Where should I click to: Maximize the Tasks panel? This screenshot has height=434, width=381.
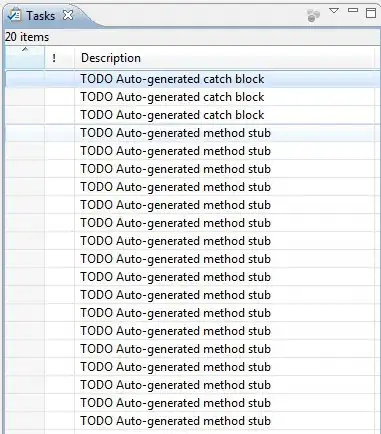[x=371, y=13]
